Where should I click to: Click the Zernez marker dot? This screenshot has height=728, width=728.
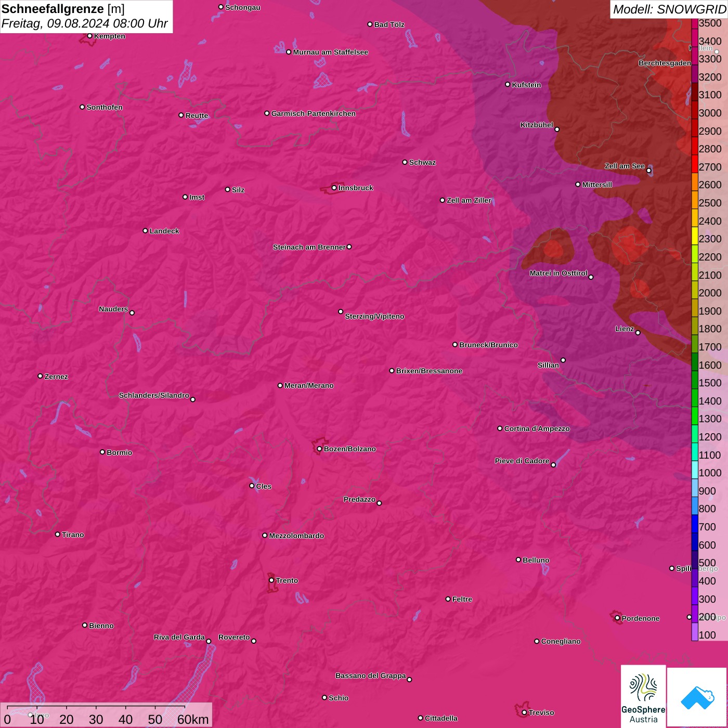pos(40,376)
